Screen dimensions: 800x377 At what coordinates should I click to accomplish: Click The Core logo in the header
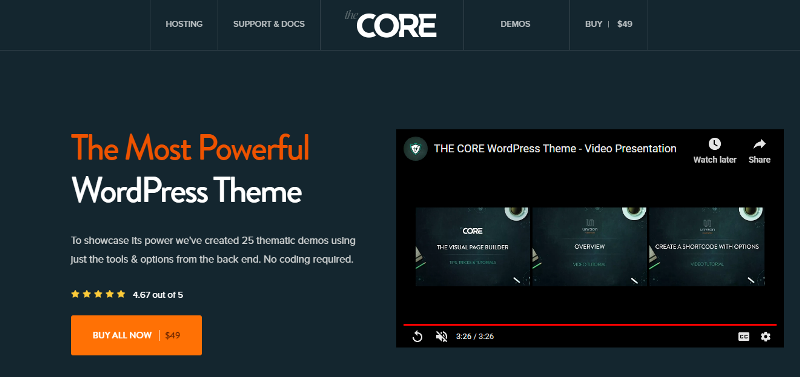[x=391, y=24]
